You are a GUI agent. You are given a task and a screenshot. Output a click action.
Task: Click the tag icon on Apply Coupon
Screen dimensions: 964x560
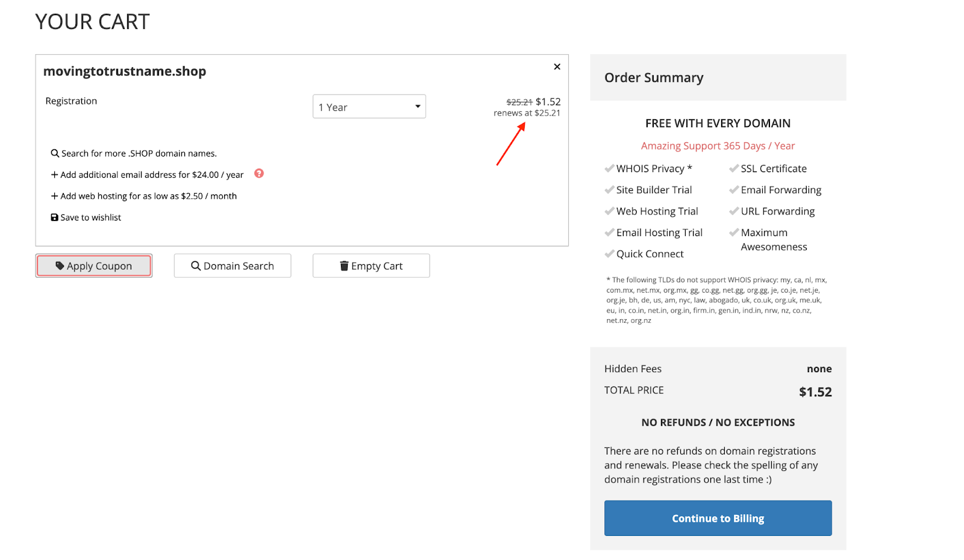tap(60, 266)
